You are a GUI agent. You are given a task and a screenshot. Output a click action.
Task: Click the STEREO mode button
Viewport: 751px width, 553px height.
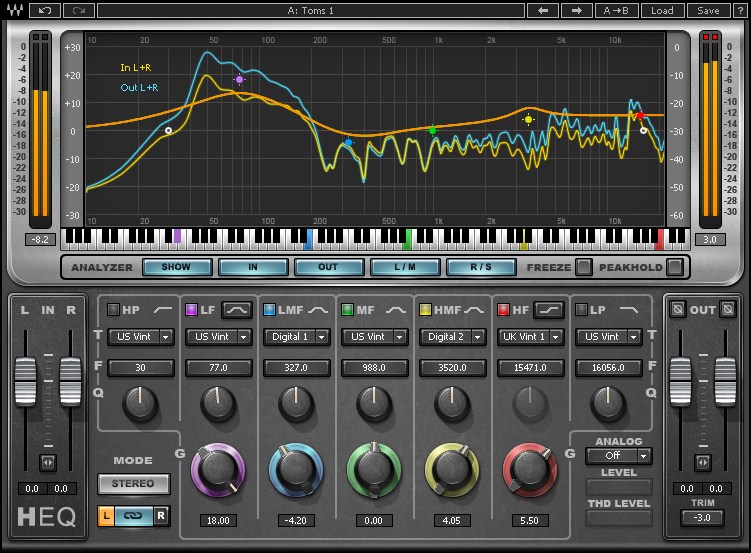(133, 484)
